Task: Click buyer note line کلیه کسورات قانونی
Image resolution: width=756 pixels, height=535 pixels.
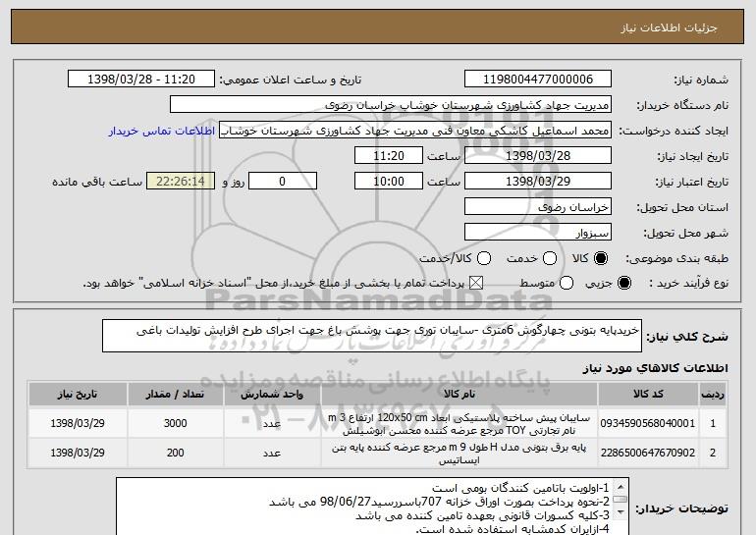Action: coord(482,515)
